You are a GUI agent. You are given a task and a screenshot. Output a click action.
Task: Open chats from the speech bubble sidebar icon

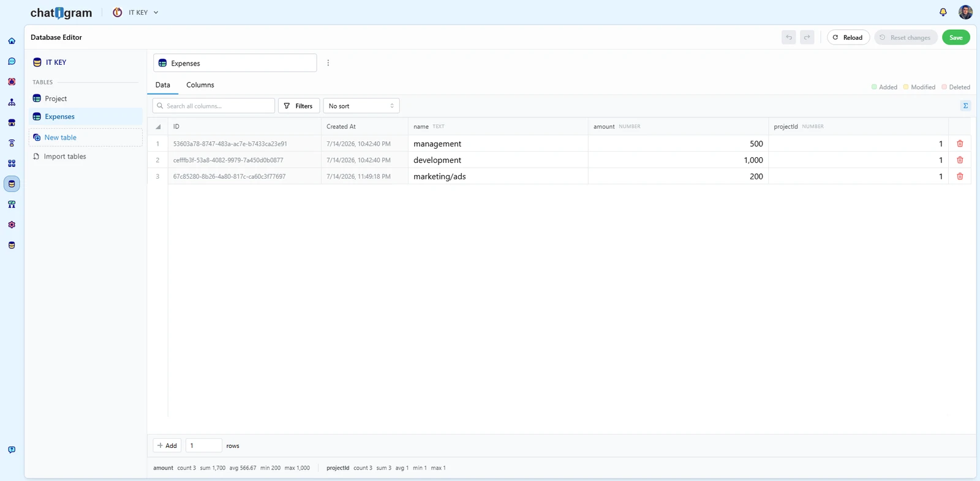[x=12, y=61]
